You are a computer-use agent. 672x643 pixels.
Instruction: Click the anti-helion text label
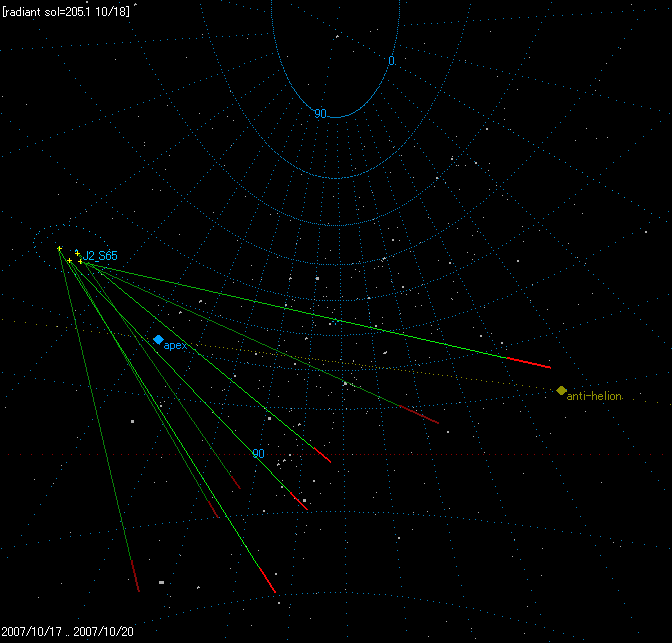(x=594, y=396)
